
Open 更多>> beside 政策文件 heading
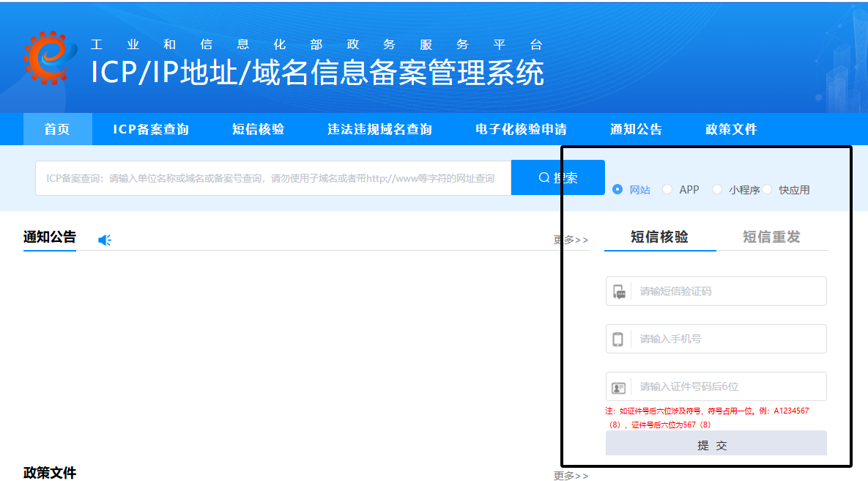(x=571, y=475)
